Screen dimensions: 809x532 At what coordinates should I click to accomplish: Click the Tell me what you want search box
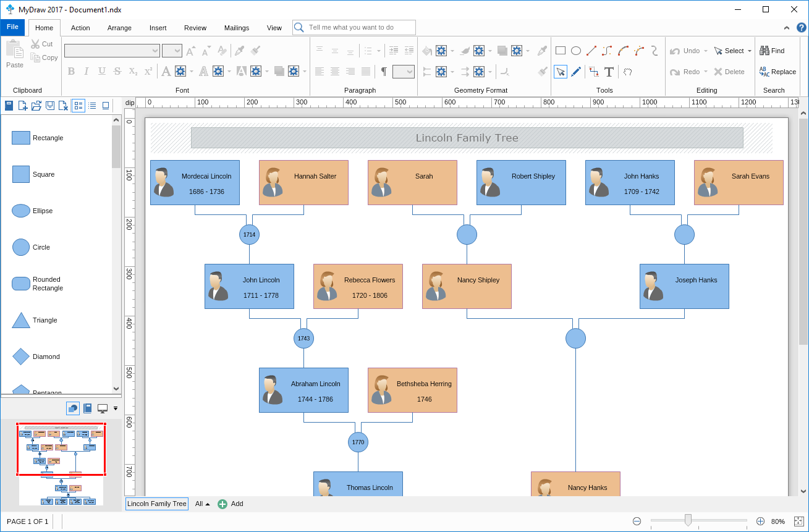click(354, 28)
